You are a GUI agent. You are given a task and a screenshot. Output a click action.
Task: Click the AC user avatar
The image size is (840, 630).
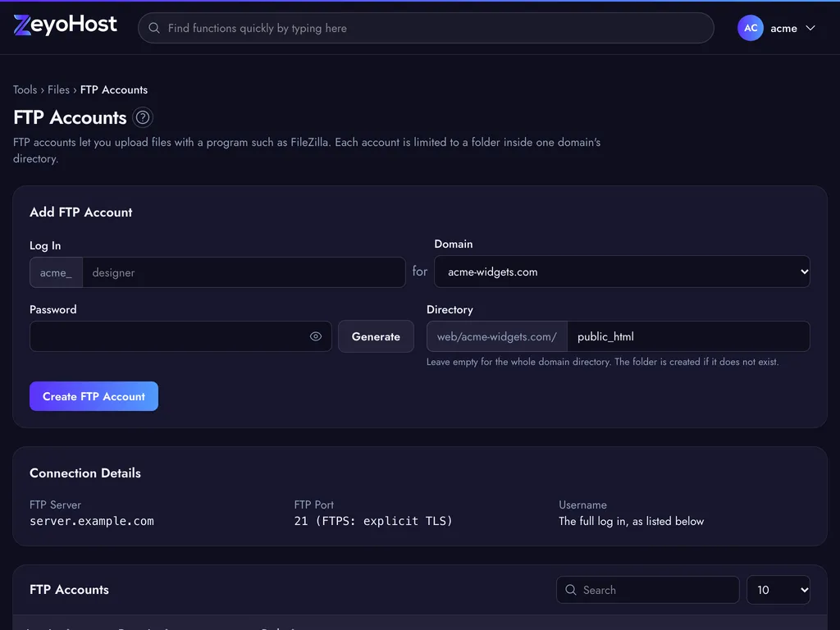coord(750,28)
